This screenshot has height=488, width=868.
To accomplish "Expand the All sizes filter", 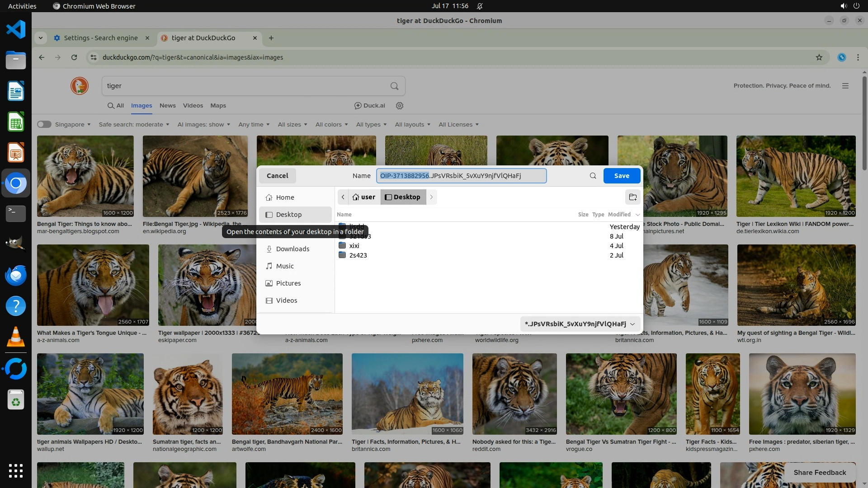I will pos(292,125).
